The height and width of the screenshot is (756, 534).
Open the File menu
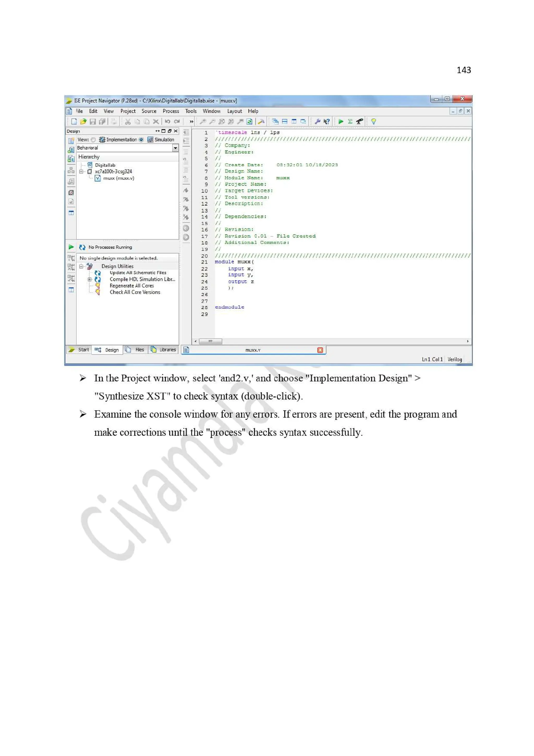(x=79, y=111)
